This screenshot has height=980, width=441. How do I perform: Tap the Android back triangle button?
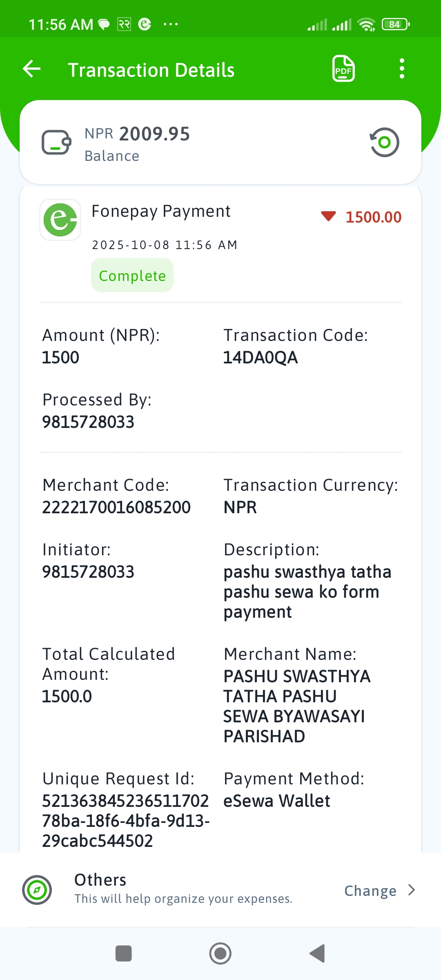pyautogui.click(x=317, y=953)
